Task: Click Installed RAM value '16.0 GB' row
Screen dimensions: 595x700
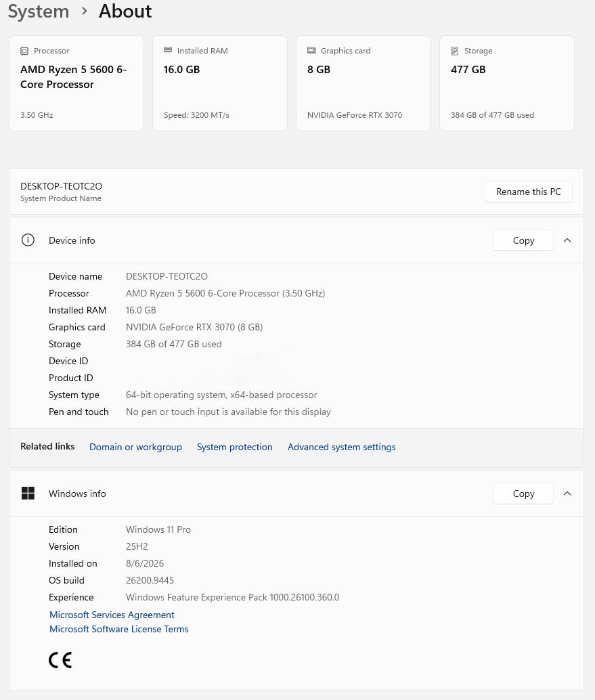Action: [x=141, y=310]
